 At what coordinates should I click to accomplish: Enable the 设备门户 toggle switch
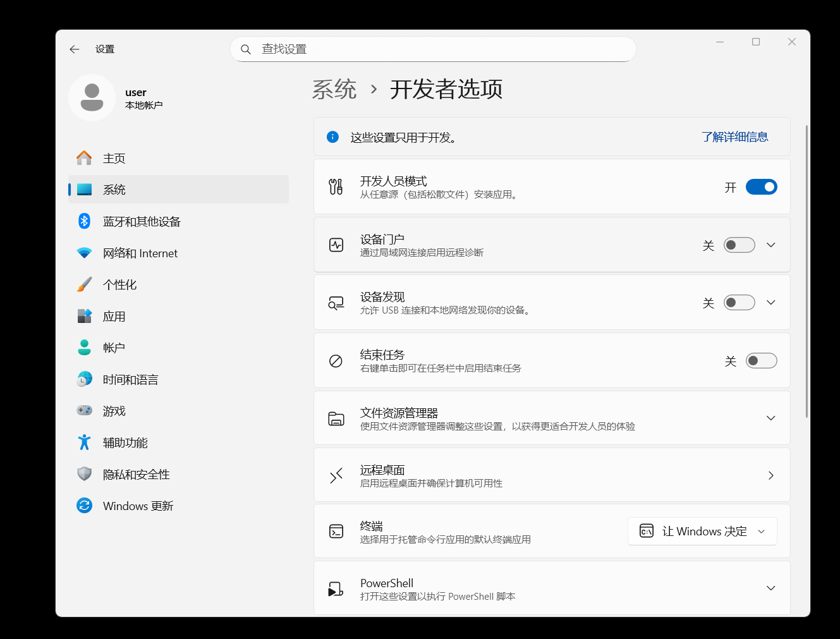point(739,245)
